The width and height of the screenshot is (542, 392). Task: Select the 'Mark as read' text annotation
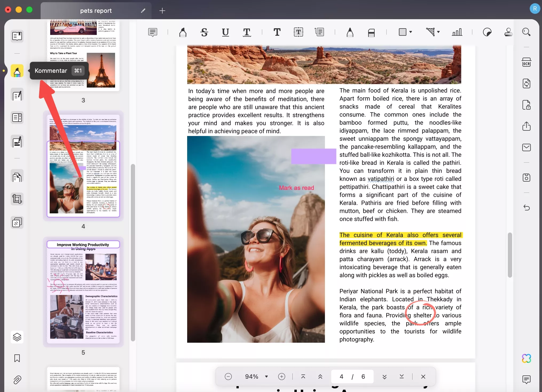[x=296, y=188]
